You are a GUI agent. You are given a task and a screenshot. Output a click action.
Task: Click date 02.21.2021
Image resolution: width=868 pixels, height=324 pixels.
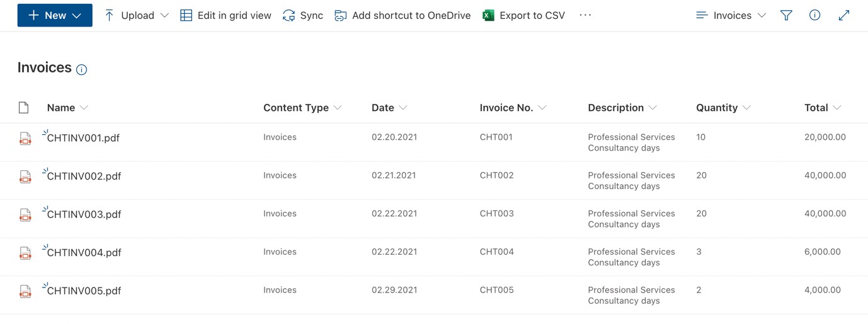394,175
